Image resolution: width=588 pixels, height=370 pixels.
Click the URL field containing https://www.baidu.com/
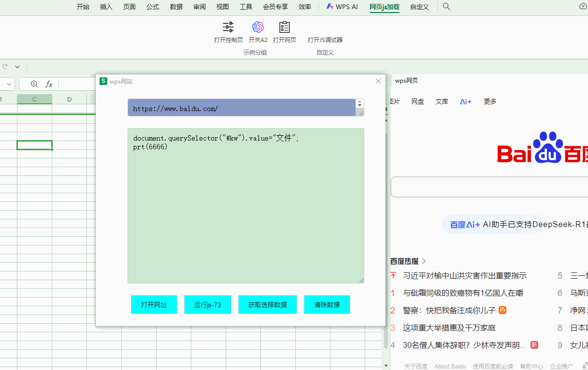tap(242, 108)
